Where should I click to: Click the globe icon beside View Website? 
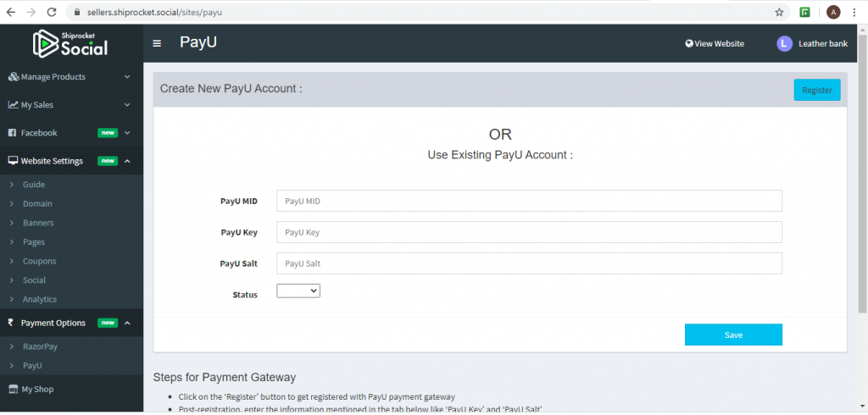click(x=689, y=44)
